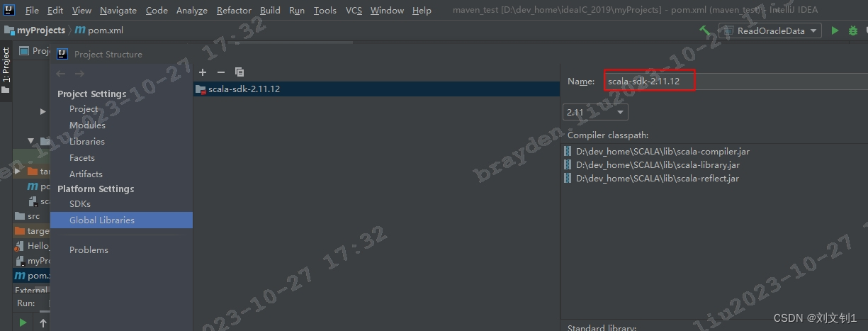Click the up arrow icon in the Run panel
The height and width of the screenshot is (331, 868).
click(x=43, y=323)
